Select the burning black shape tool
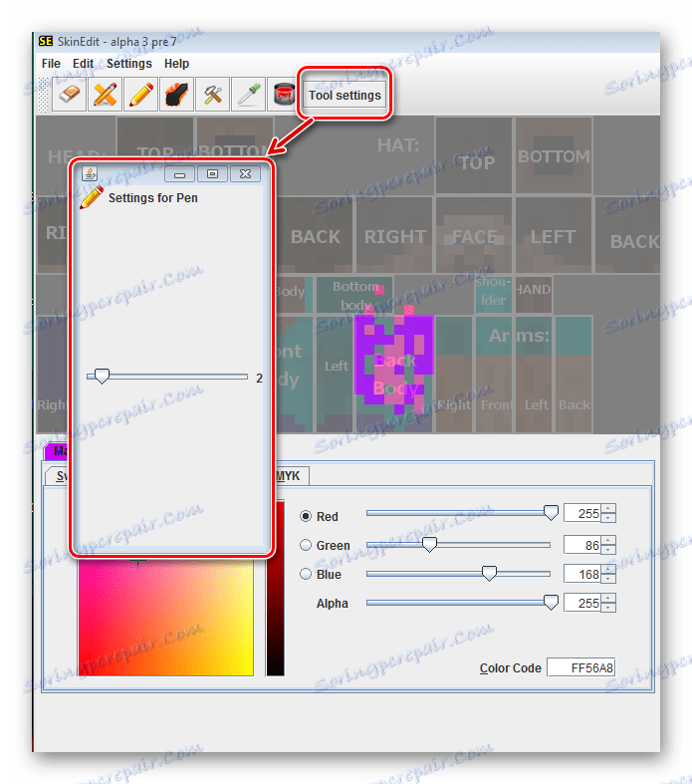This screenshot has height=784, width=692. (x=177, y=94)
